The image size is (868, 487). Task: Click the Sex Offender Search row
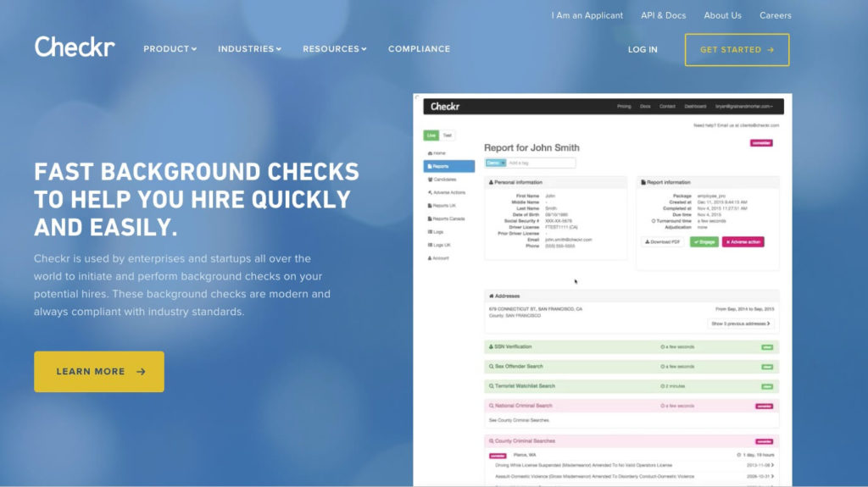click(x=632, y=367)
